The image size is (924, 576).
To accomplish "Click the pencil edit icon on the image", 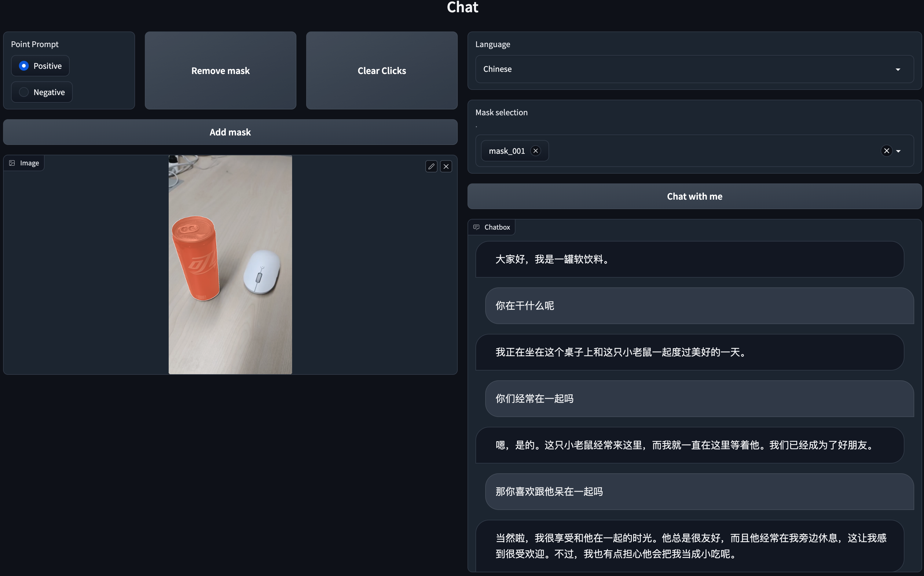I will (x=431, y=167).
